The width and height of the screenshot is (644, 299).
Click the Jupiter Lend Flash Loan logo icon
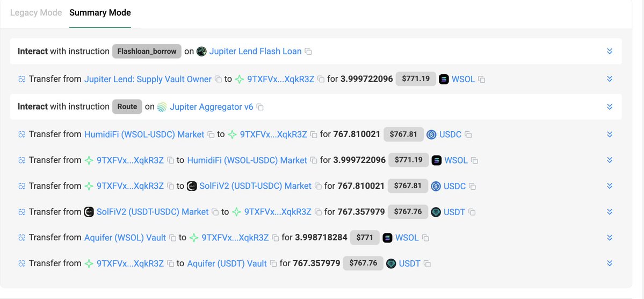click(201, 52)
